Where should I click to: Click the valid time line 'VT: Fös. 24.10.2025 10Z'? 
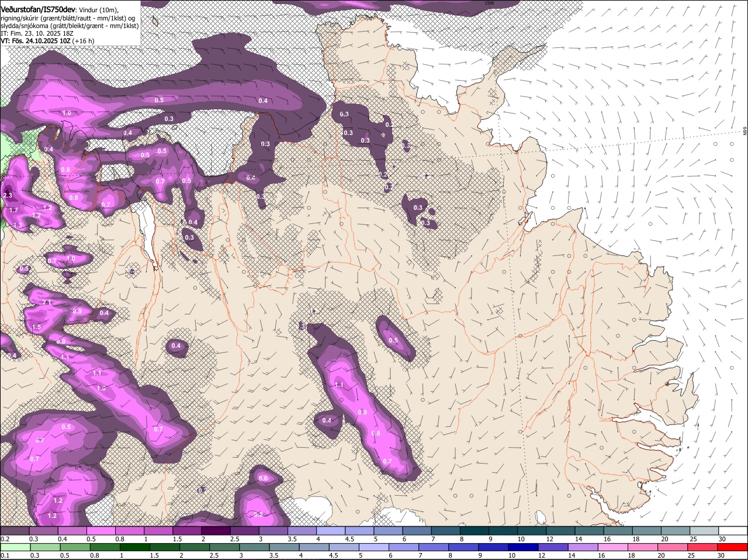[x=37, y=41]
